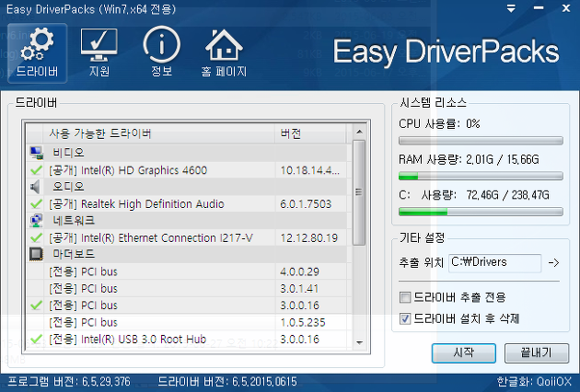Click the driver list scrollbar thumb
580x392 pixels.
coord(359,192)
